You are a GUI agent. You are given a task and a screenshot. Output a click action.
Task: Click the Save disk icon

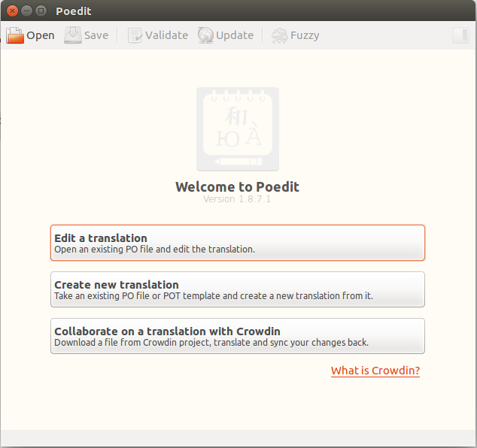coord(73,35)
